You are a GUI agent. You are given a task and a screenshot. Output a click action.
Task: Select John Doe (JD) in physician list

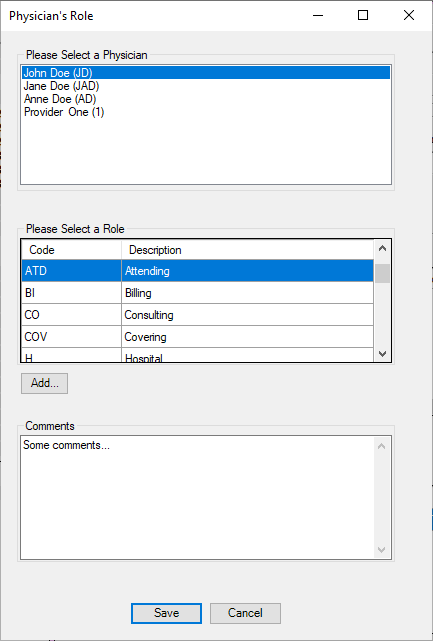point(206,73)
